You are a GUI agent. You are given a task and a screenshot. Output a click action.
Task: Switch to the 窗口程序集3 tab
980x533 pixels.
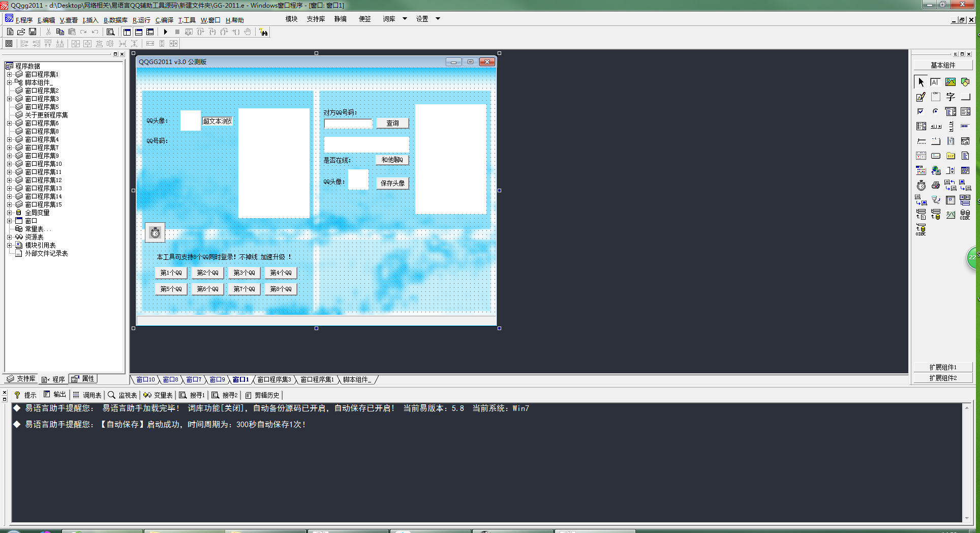point(274,379)
